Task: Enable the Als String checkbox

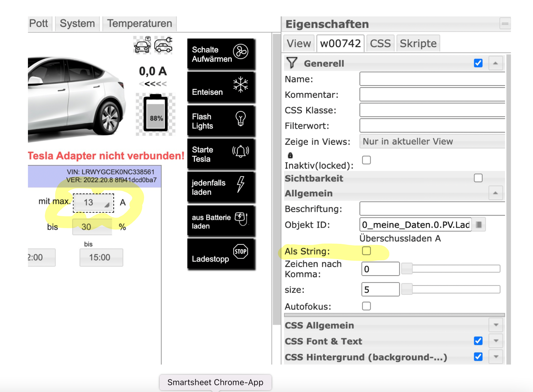Action: 367,251
